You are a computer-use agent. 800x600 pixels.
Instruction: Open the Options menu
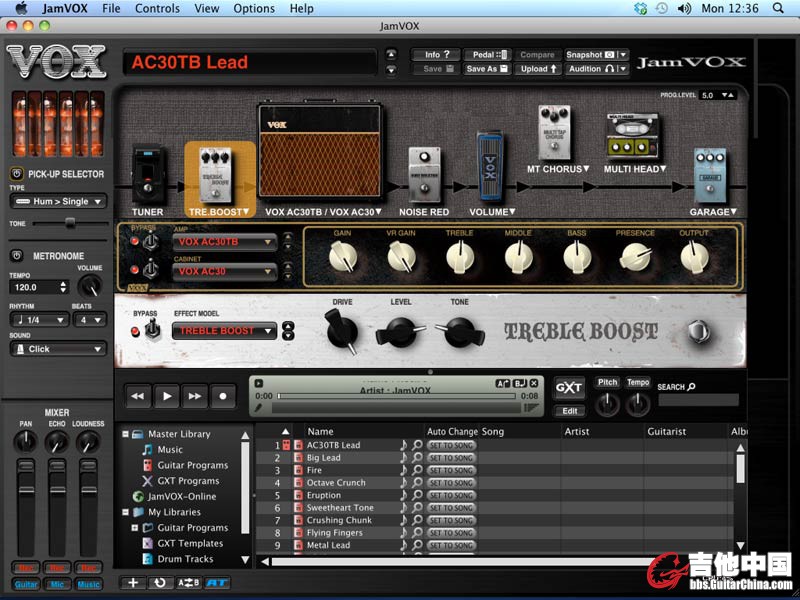click(x=254, y=8)
